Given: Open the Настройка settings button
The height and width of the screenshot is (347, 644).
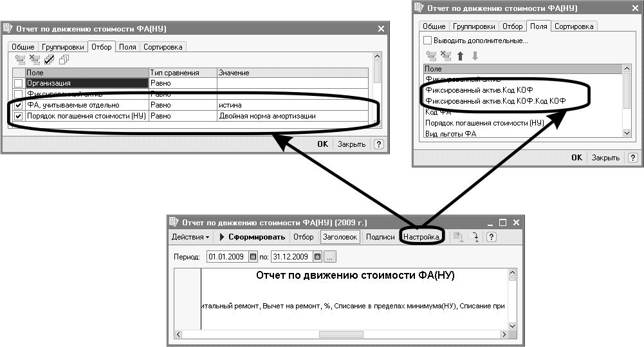Looking at the screenshot, I should [x=421, y=237].
